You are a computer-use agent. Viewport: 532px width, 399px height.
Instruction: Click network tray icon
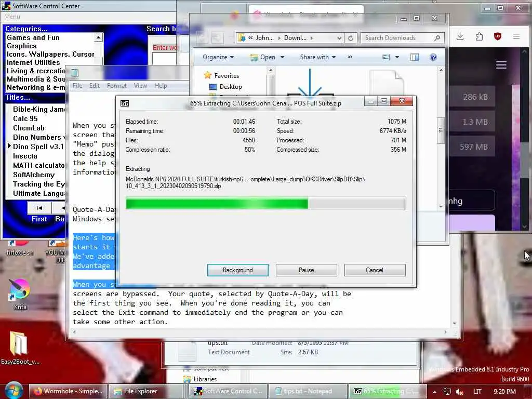(x=447, y=392)
